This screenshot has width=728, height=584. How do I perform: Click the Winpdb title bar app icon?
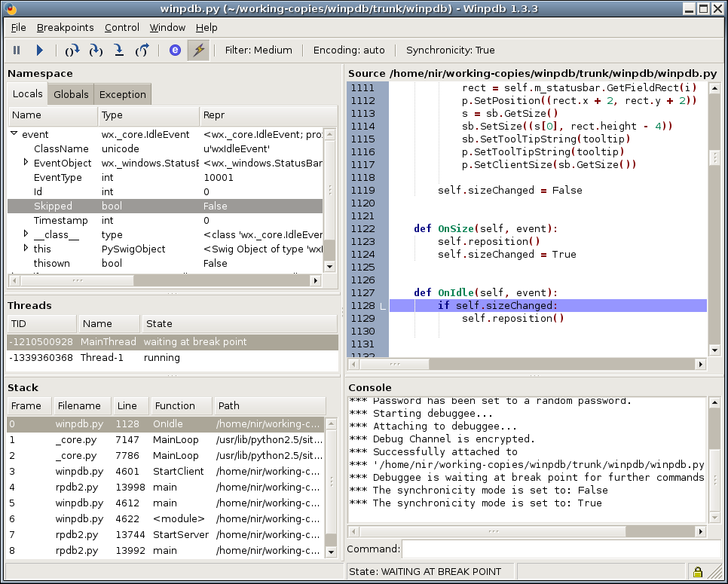click(x=10, y=8)
